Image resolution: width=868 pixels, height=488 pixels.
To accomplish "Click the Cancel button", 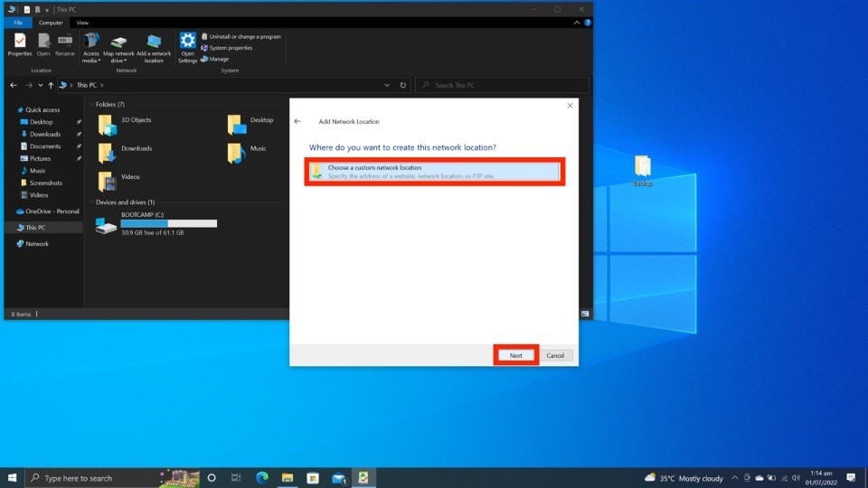I will tap(555, 355).
